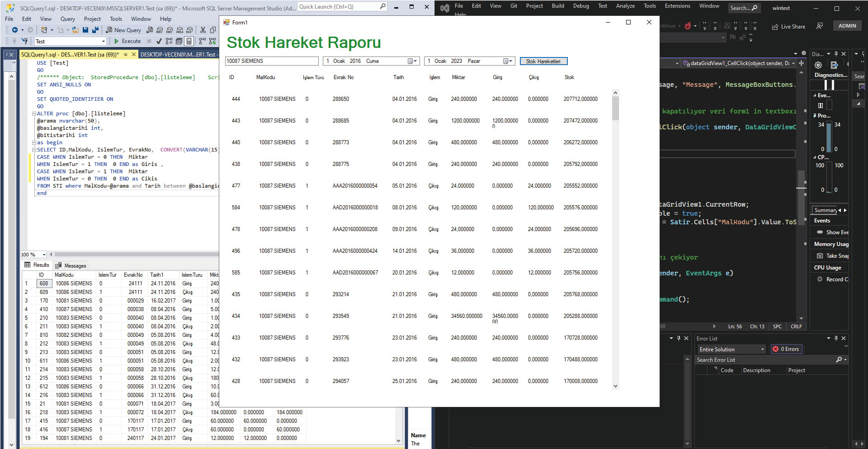Image resolution: width=868 pixels, height=449 pixels.
Task: Click the DAX query icon
Action: point(189,30)
